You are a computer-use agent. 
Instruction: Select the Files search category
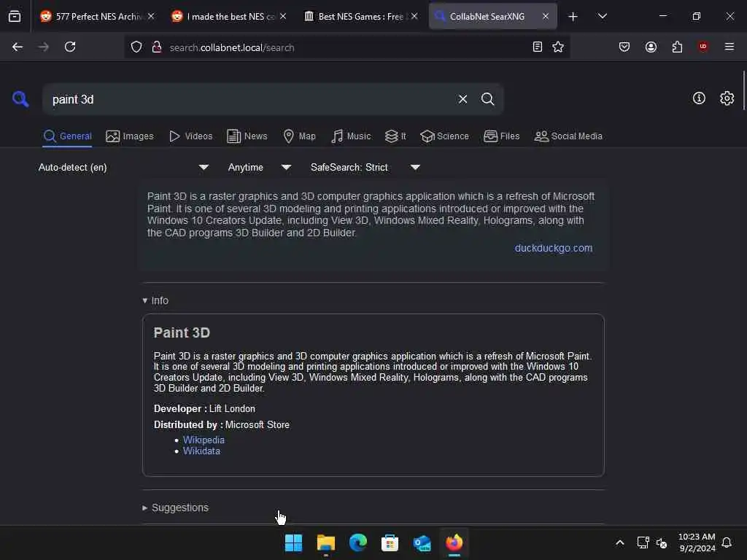coord(501,136)
